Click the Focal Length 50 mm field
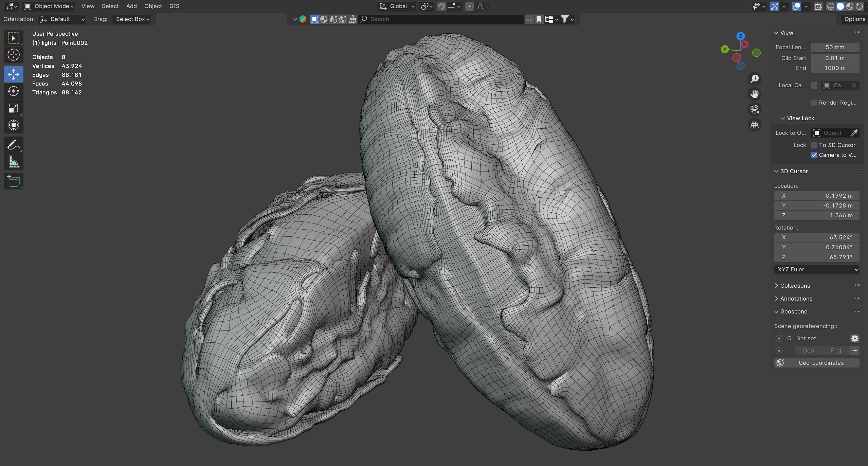The image size is (868, 466). pyautogui.click(x=835, y=47)
